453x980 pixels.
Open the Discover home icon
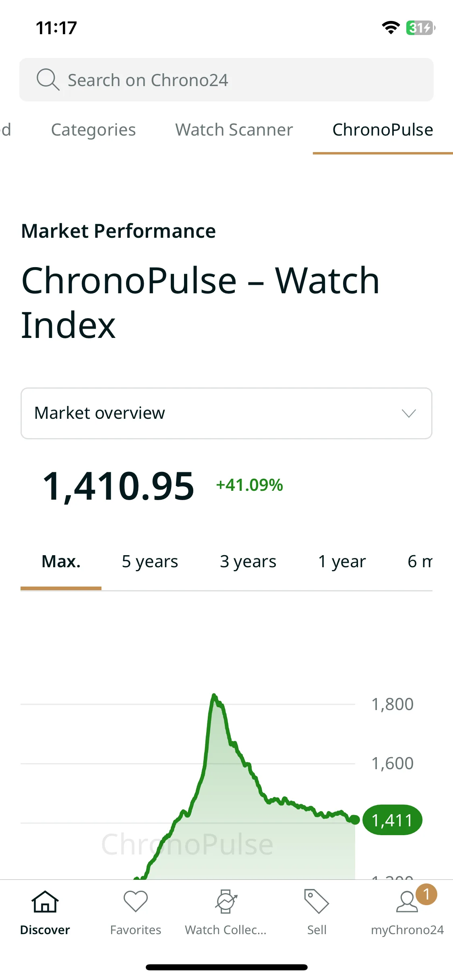point(45,902)
